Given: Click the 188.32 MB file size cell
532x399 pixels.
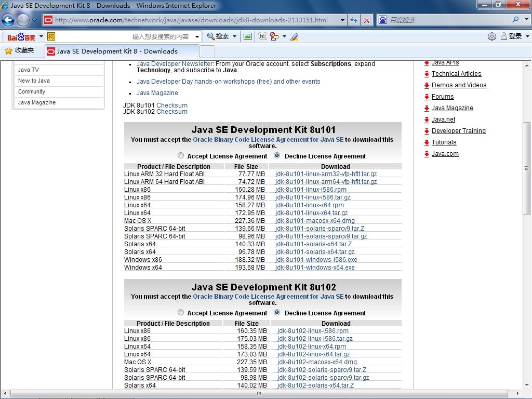Looking at the screenshot, I should click(x=250, y=260).
